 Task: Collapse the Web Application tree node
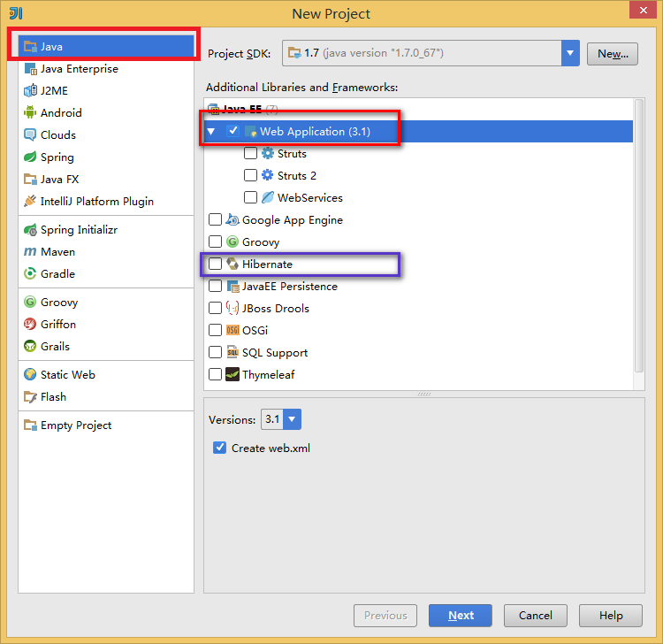211,132
